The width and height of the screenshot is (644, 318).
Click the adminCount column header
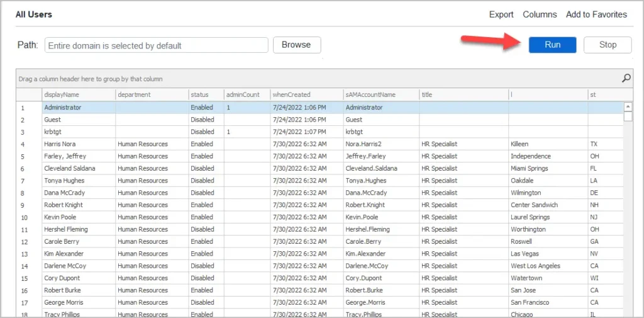click(247, 94)
